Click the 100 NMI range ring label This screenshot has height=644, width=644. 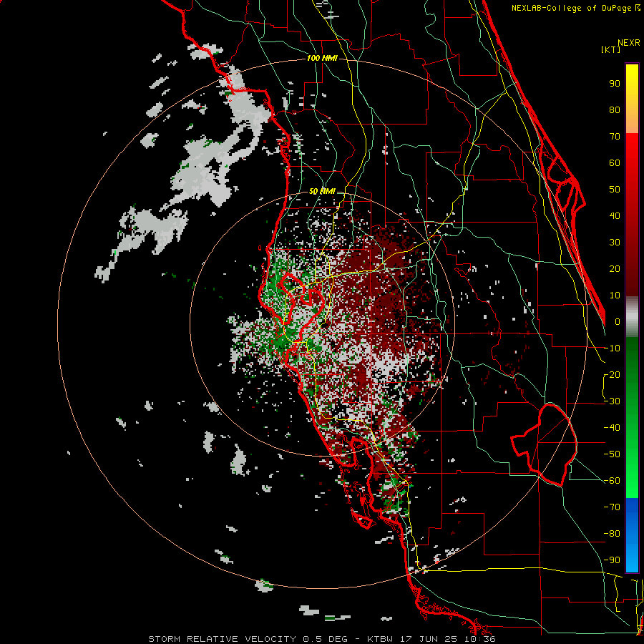(321, 59)
